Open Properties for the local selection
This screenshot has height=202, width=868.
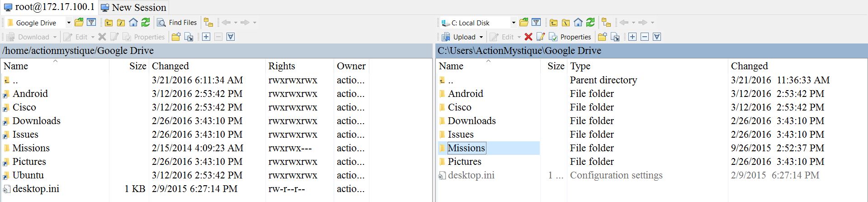(x=570, y=37)
